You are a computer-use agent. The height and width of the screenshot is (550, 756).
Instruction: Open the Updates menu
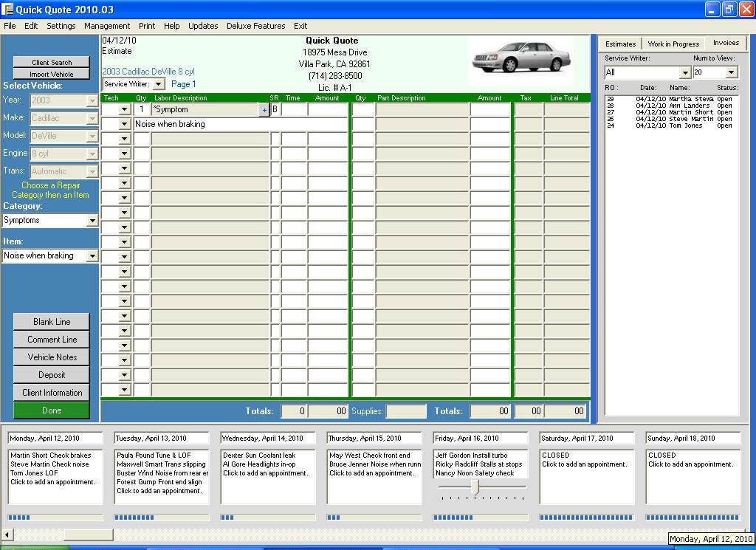pyautogui.click(x=203, y=26)
